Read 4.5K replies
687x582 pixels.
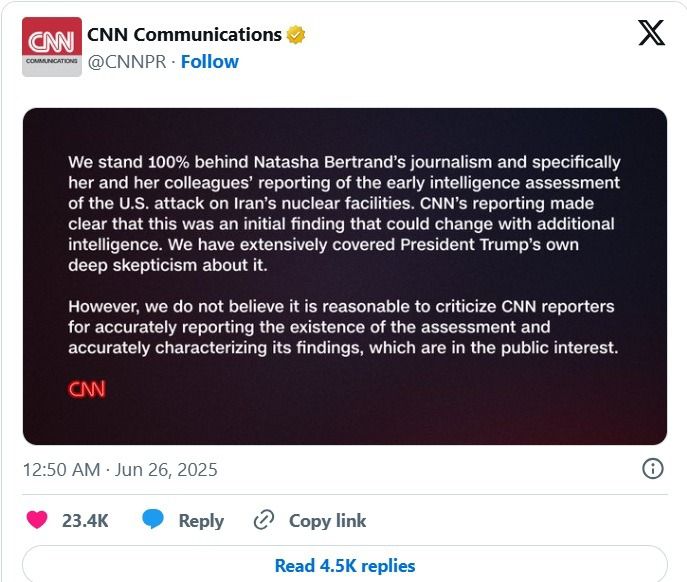[x=345, y=565]
